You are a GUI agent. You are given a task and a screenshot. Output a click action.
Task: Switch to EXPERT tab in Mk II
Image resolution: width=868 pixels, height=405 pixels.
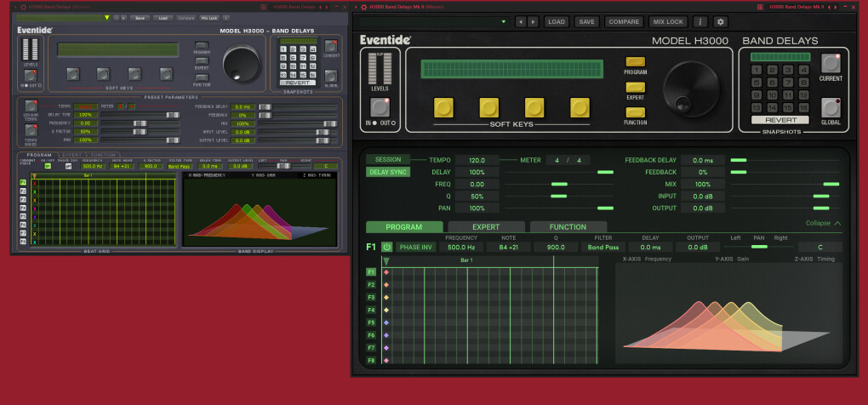(486, 227)
